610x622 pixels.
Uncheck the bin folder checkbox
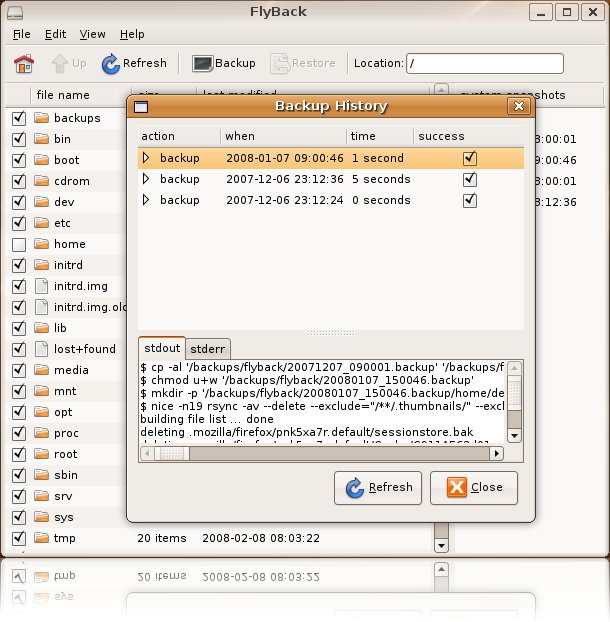point(19,139)
